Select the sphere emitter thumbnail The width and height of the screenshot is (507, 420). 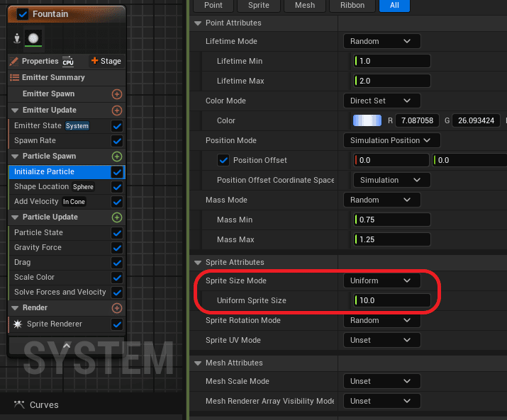click(x=33, y=38)
